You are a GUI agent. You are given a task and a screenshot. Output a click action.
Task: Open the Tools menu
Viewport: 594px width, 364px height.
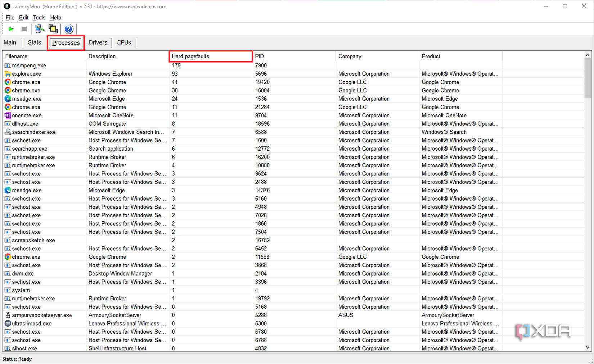39,18
